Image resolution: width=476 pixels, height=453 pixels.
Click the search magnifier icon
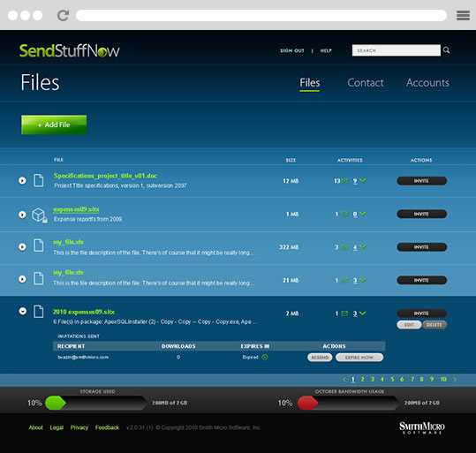tap(446, 50)
